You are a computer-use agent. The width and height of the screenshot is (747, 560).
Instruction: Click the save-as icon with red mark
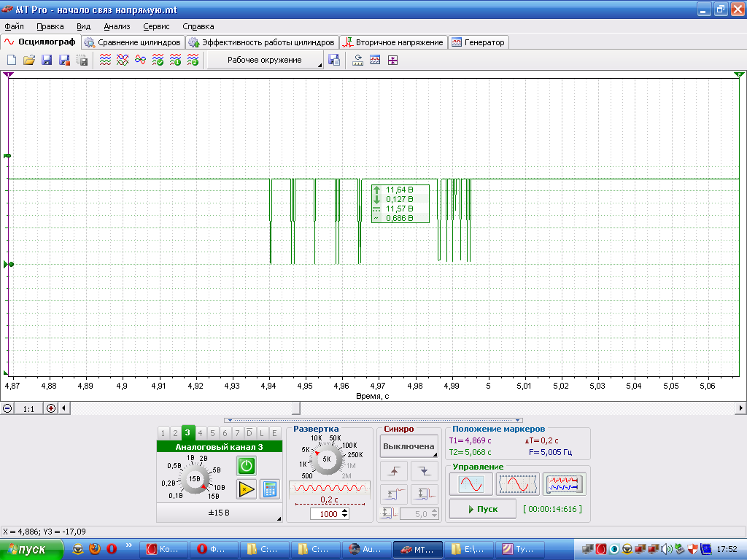[x=64, y=60]
